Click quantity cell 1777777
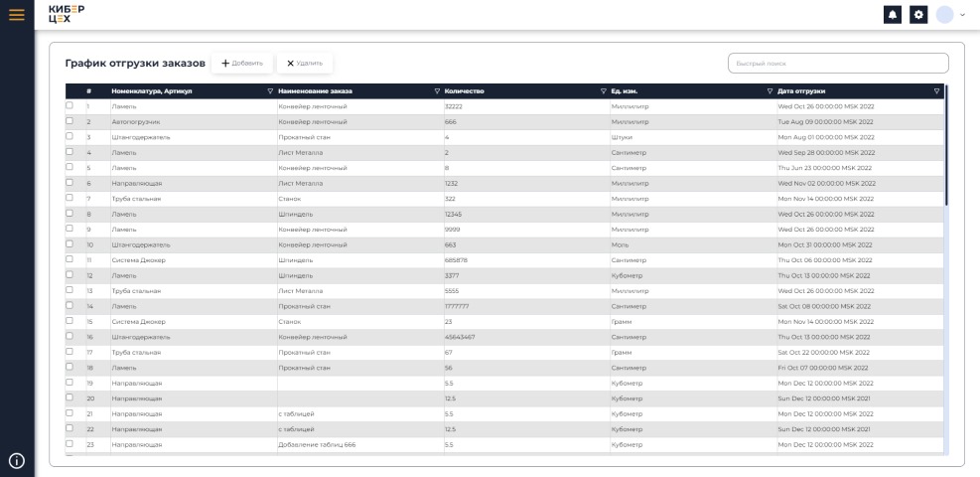This screenshot has height=477, width=980. 527,306
